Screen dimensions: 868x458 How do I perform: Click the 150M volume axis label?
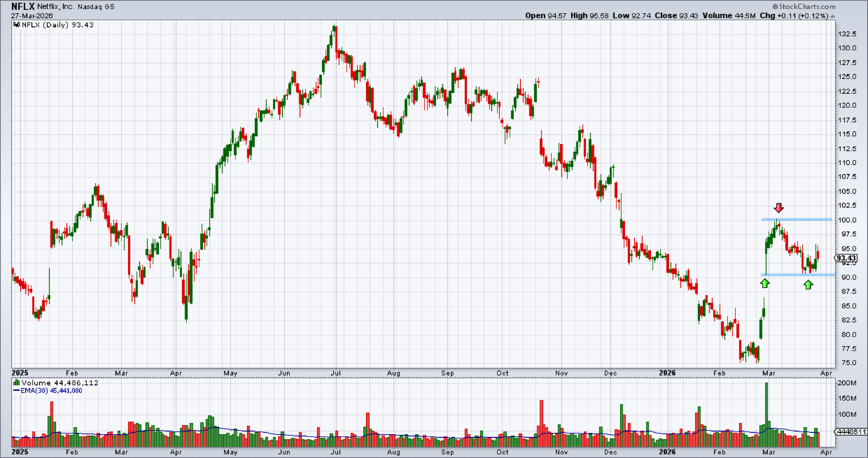coord(848,399)
